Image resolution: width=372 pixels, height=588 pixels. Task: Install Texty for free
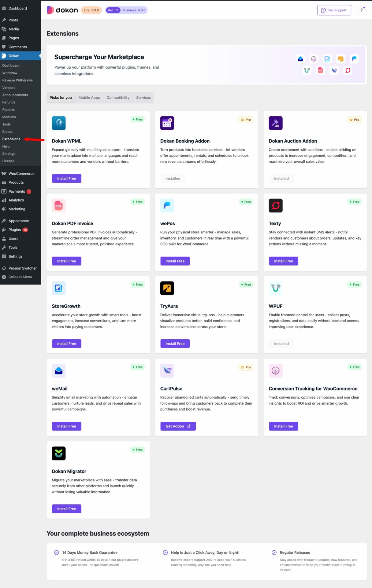coord(284,261)
